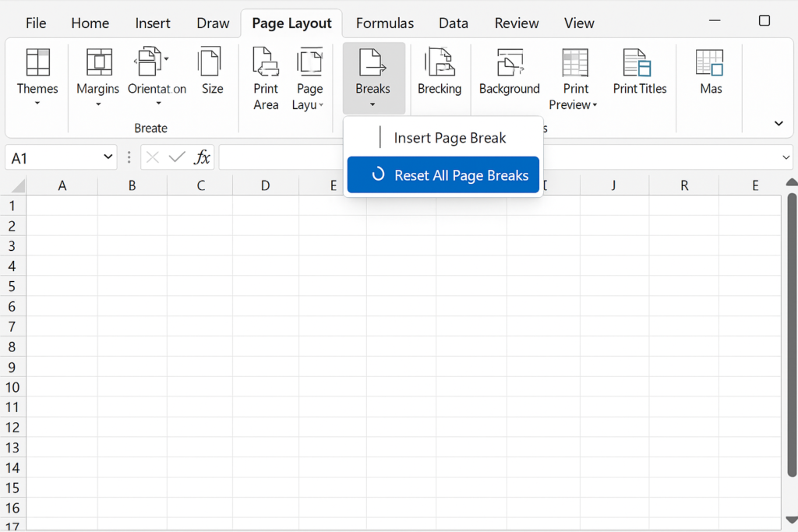Cancel the formula bar entry
Screen dimensions: 798x532
click(152, 157)
